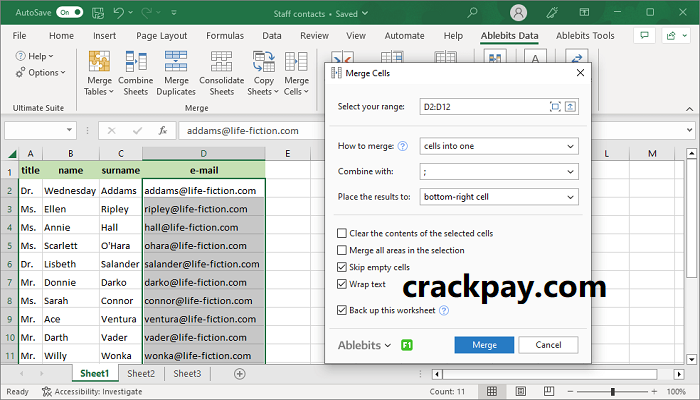The image size is (700, 400).
Task: Open the Options dropdown in Ultimate Suite
Action: [41, 73]
